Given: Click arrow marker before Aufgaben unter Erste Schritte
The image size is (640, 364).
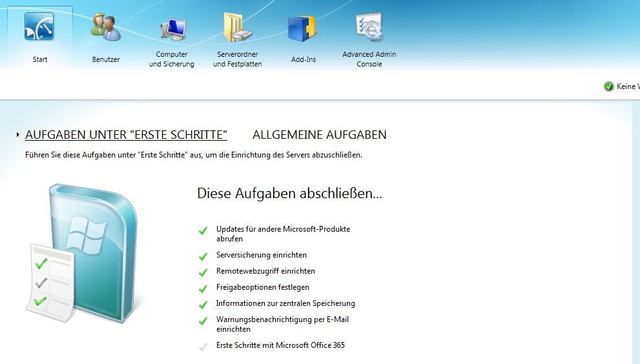Looking at the screenshot, I should pyautogui.click(x=18, y=134).
